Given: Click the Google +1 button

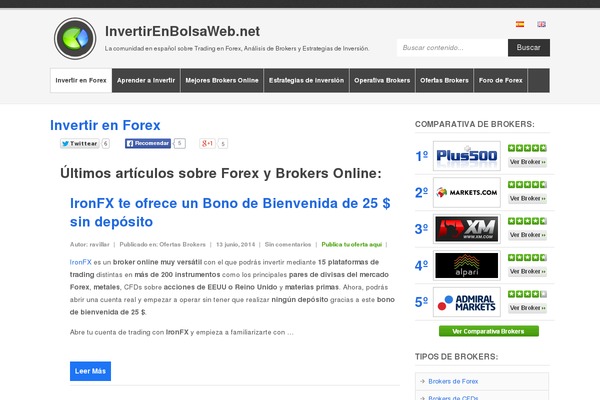Looking at the screenshot, I should (x=207, y=144).
